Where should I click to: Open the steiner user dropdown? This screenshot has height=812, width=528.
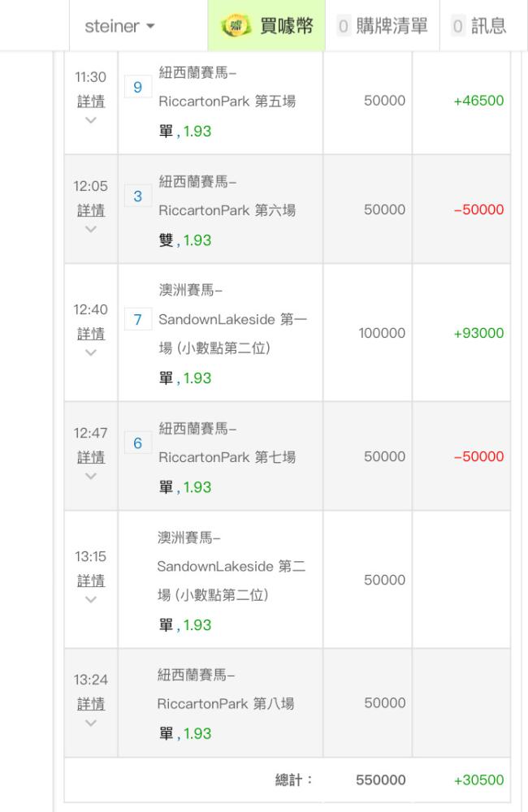pos(120,26)
